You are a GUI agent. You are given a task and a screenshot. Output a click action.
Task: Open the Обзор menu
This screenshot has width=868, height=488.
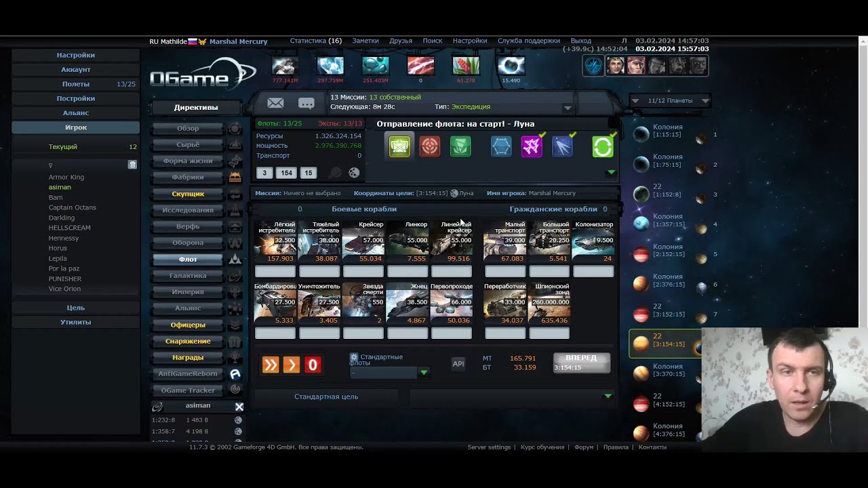[188, 128]
